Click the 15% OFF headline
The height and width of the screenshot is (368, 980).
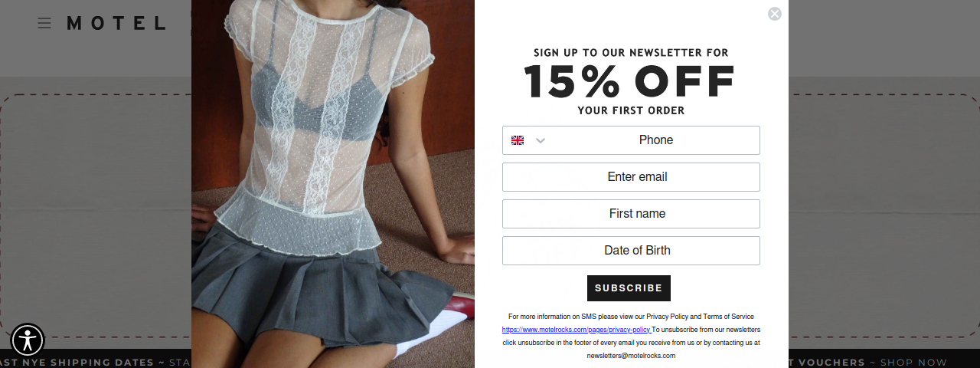click(630, 81)
